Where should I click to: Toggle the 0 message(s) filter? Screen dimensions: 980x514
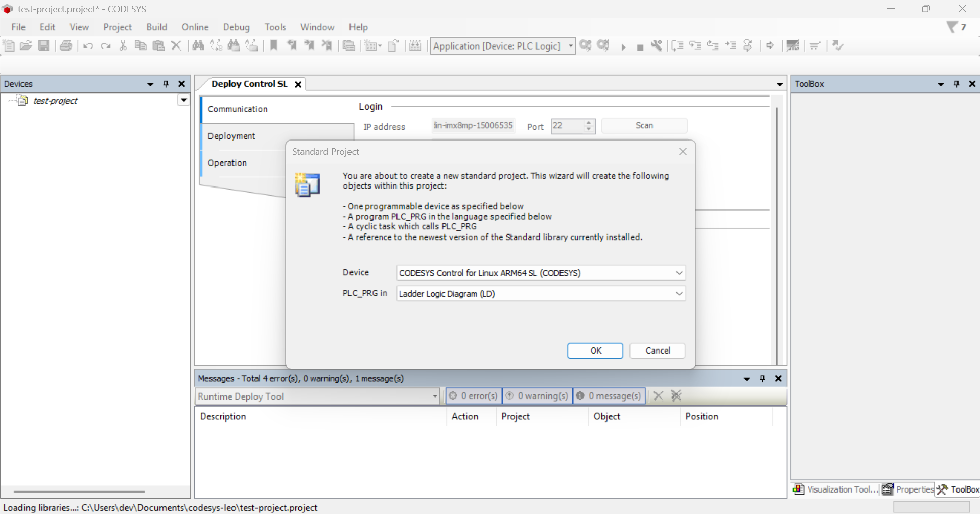tap(609, 396)
